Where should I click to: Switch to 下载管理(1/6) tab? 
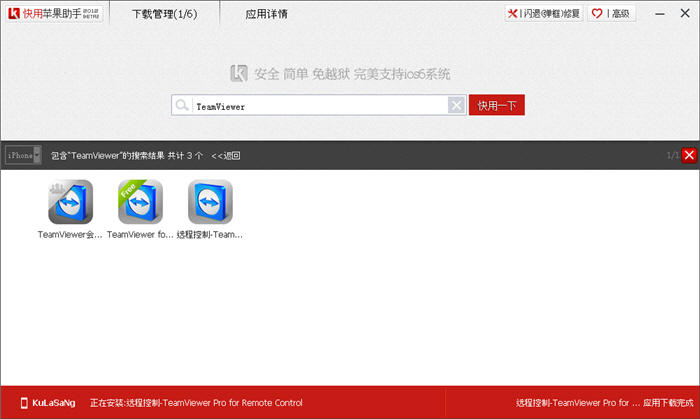point(164,14)
